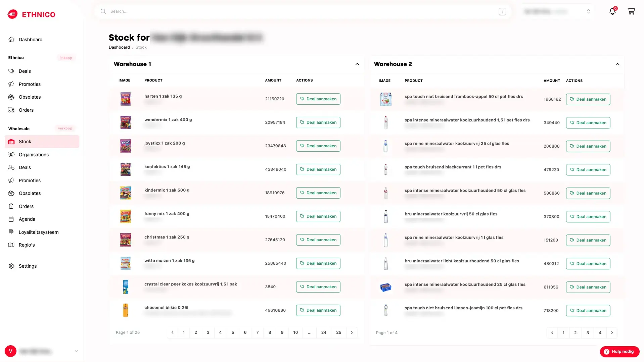
Task: Open blue crate spa intense 25 cl thumbnail
Action: point(385,287)
